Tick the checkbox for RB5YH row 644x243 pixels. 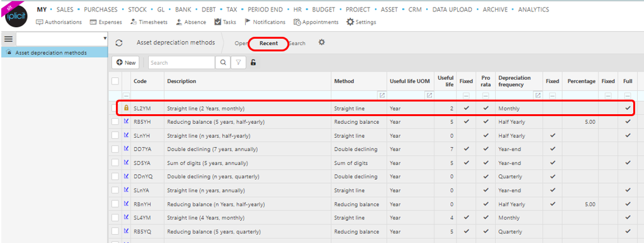(x=115, y=122)
